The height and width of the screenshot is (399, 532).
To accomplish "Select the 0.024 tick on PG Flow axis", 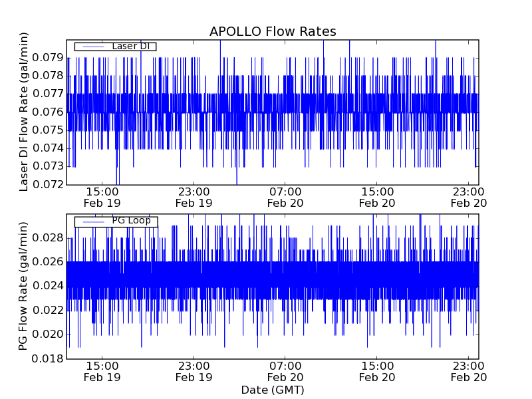I will [x=49, y=286].
